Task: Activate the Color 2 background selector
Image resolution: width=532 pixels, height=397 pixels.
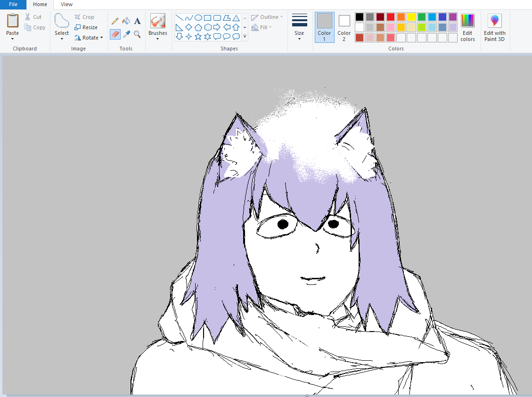Action: [344, 27]
